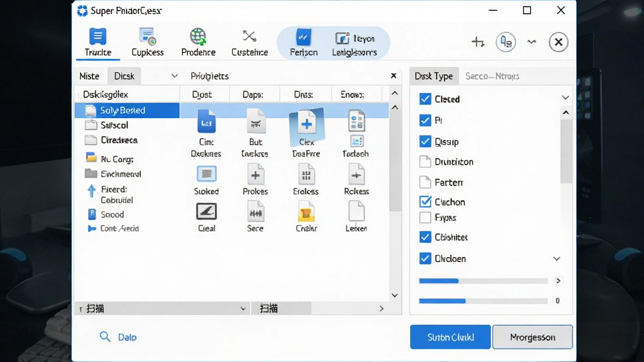Switch to the Dicsk tab

(x=124, y=76)
